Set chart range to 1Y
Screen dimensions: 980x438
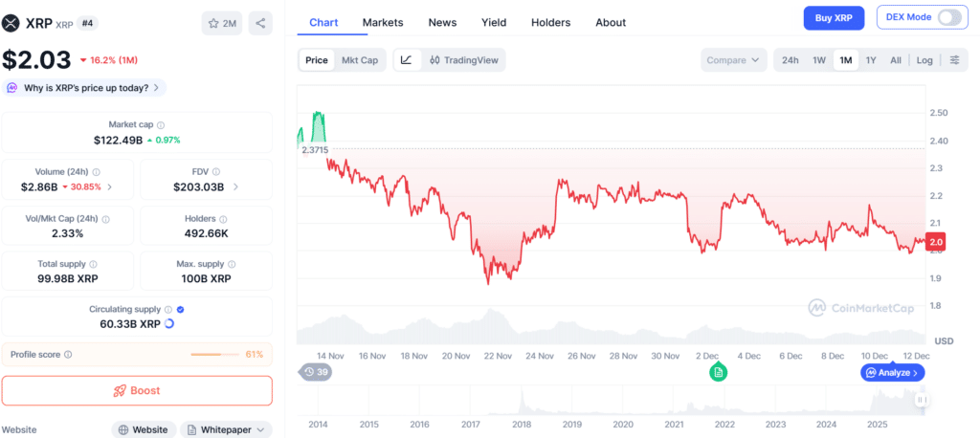(871, 60)
